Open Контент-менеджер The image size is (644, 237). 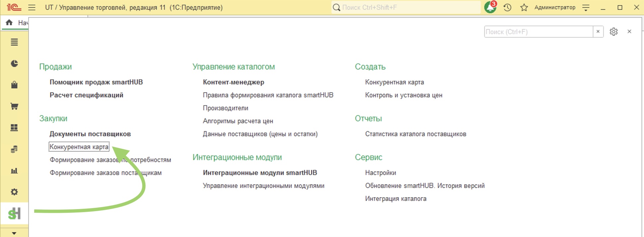pos(234,82)
